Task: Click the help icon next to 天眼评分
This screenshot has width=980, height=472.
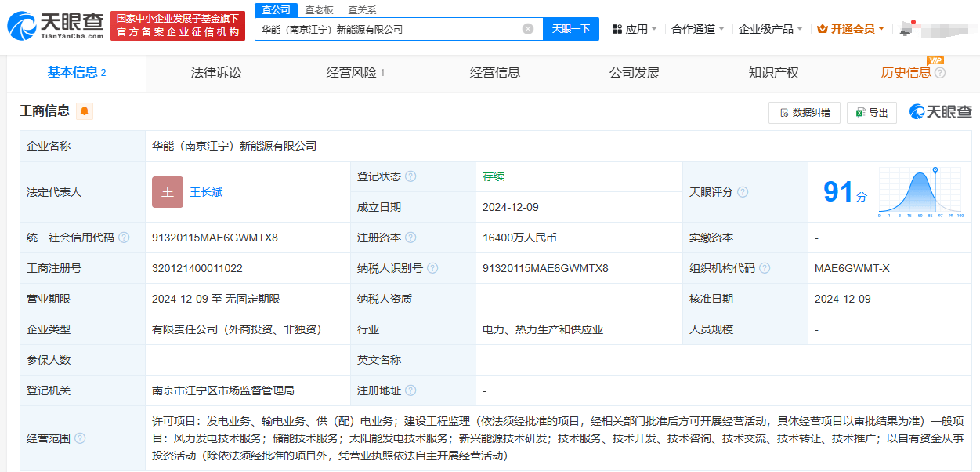Action: 743,191
